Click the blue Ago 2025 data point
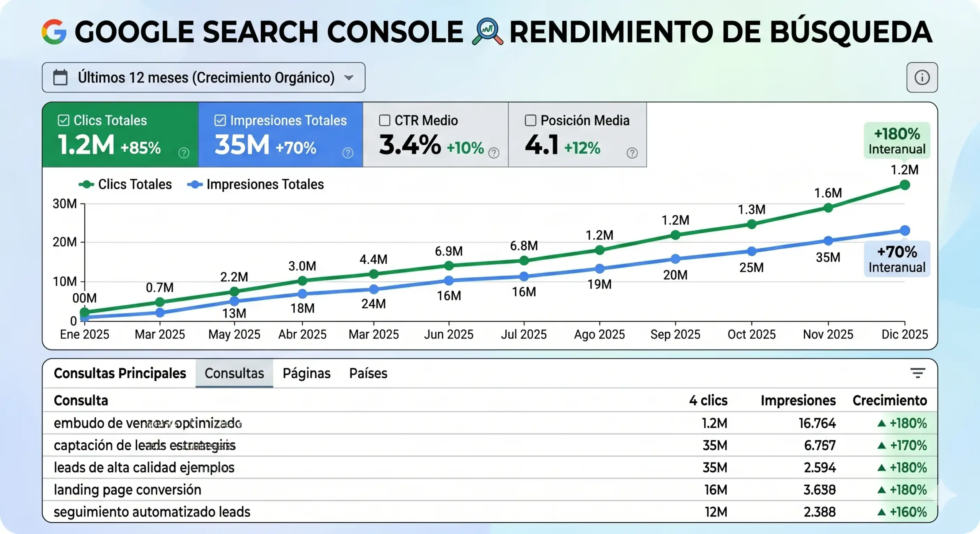 point(600,269)
